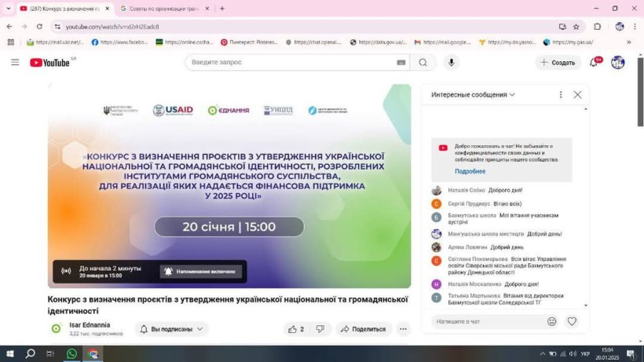Screen dimensions: 644x362
Task: Open the tab search dropdown arrow
Action: point(8,8)
